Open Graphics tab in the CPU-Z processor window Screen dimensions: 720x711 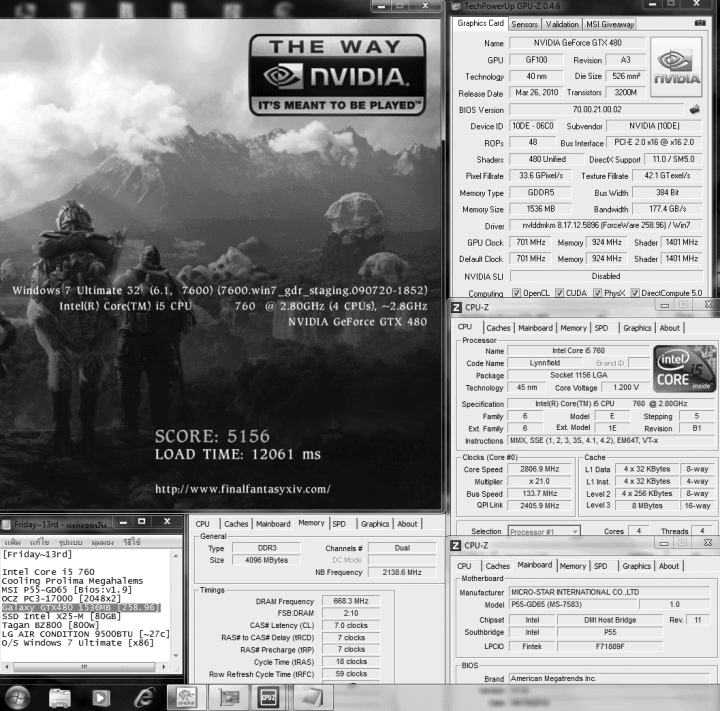click(x=637, y=328)
